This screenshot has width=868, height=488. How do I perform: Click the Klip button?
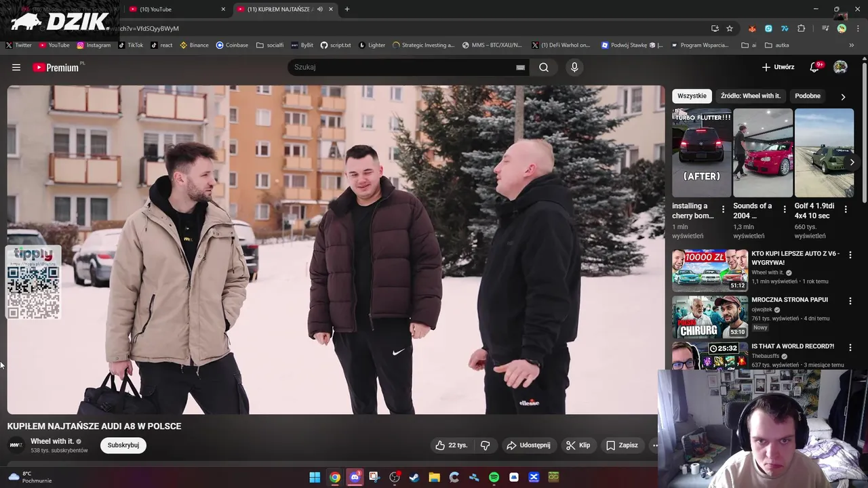(x=578, y=445)
